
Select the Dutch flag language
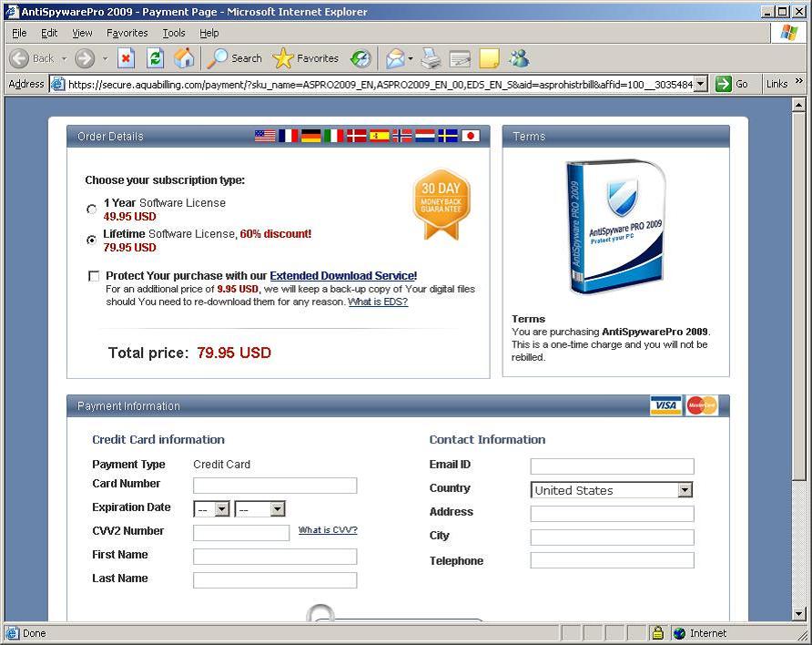[x=425, y=137]
